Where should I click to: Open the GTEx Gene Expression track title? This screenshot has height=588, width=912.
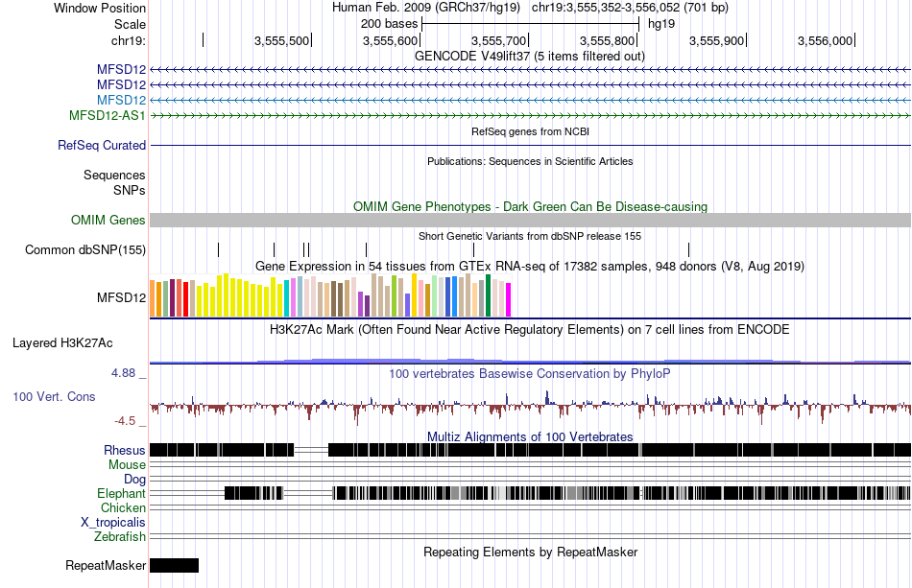pyautogui.click(x=529, y=266)
